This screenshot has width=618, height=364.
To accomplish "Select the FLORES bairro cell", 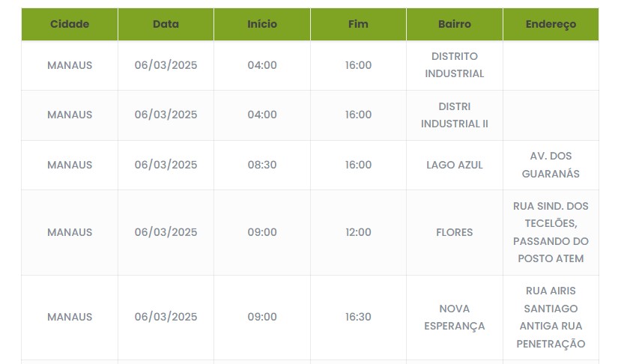I will (455, 232).
